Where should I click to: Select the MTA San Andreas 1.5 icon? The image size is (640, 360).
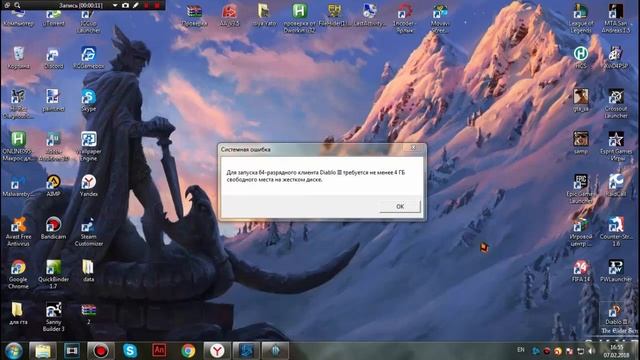[x=616, y=19]
